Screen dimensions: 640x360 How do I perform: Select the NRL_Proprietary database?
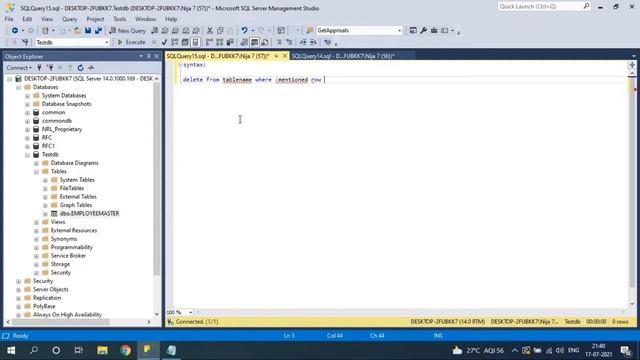62,129
